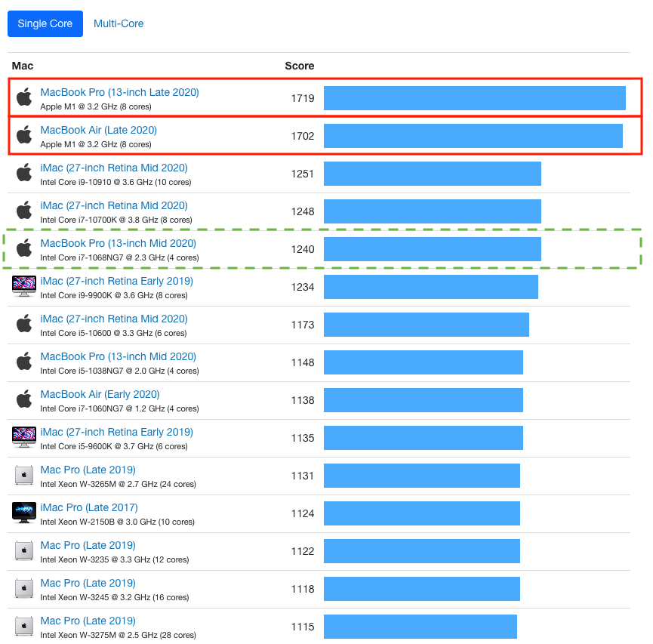This screenshot has height=644, width=653.
Task: Open MacBook Air (Early 2020) link
Action: point(100,394)
